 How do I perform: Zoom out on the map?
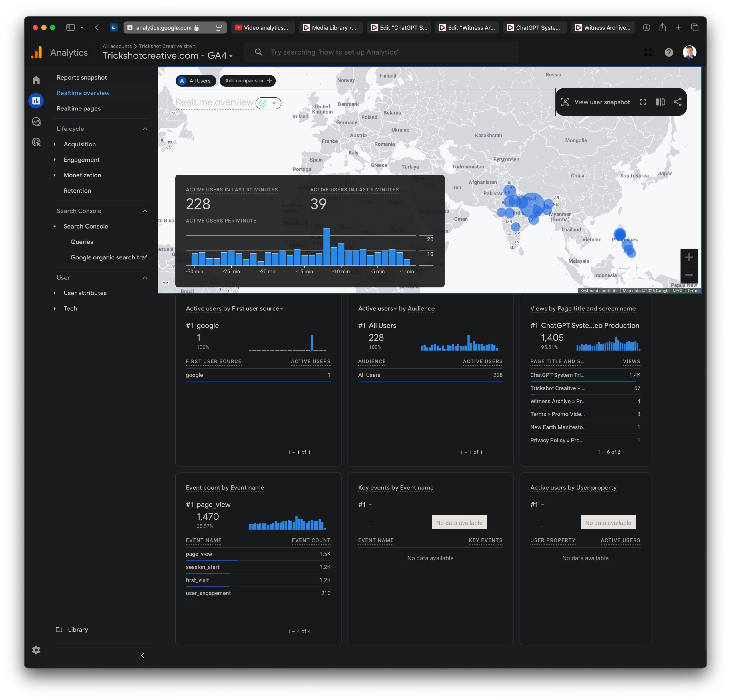click(x=689, y=275)
